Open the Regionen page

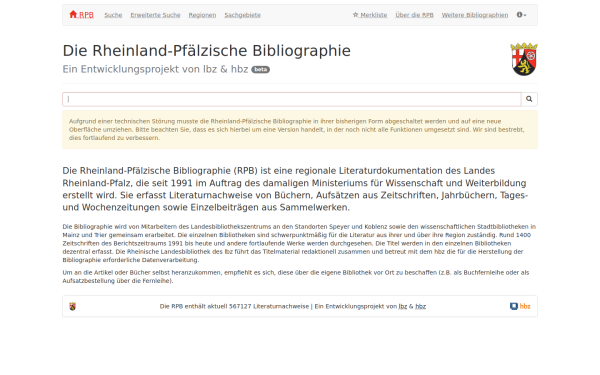202,15
